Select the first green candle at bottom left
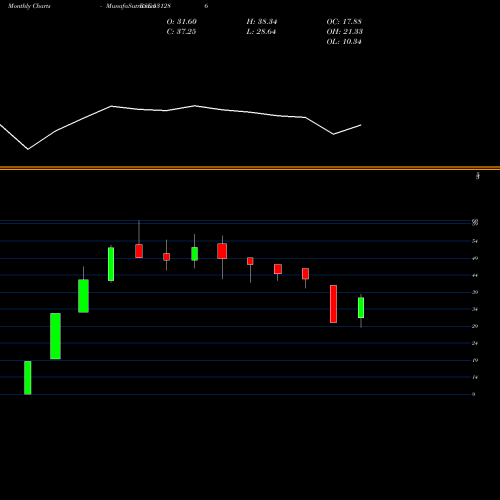The height and width of the screenshot is (500, 500). click(x=28, y=378)
